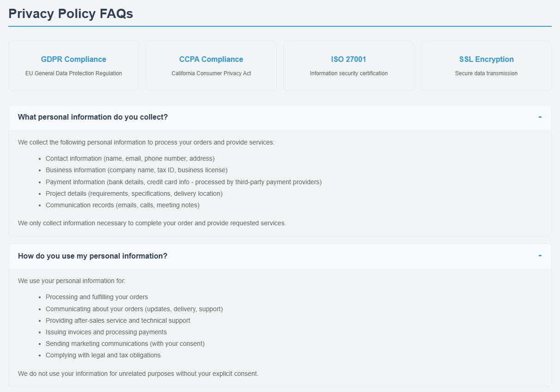
Task: Click the 'What personal information do you collect?' question
Action: (93, 117)
